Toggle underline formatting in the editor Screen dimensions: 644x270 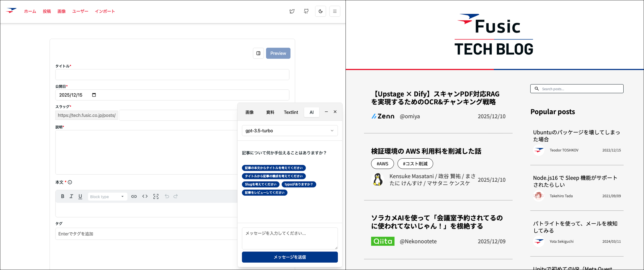(80, 196)
